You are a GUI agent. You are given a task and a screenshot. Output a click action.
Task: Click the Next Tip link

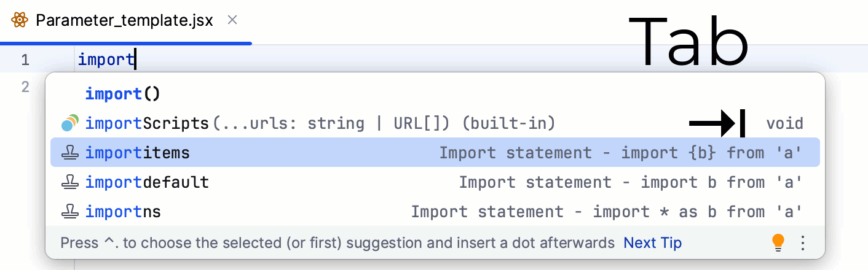click(x=652, y=243)
